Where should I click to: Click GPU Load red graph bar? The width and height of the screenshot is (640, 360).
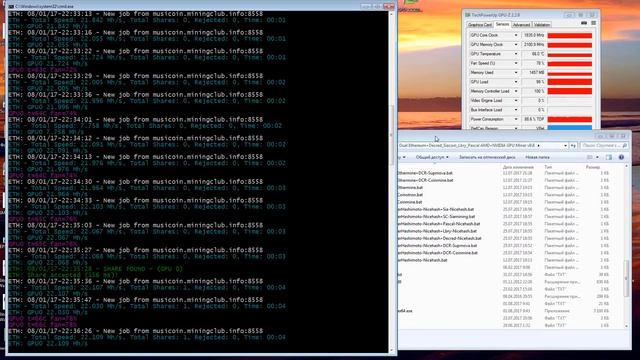click(570, 82)
